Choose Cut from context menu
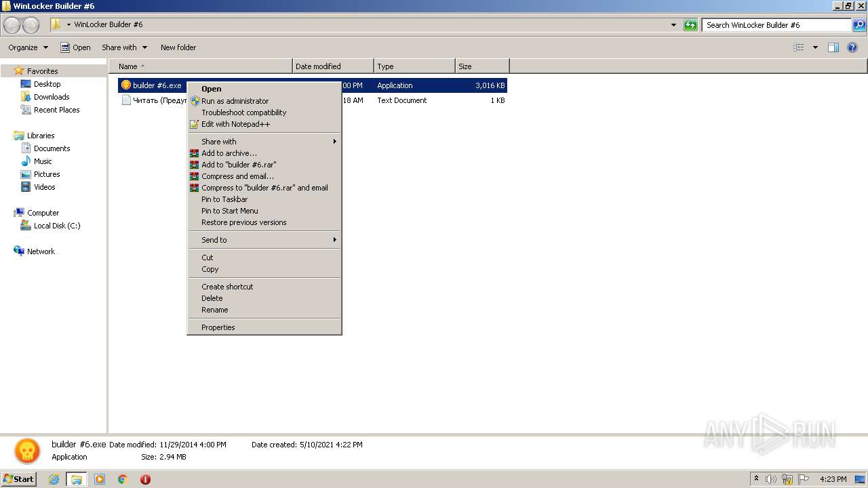Viewport: 868px width, 488px height. [x=264, y=258]
